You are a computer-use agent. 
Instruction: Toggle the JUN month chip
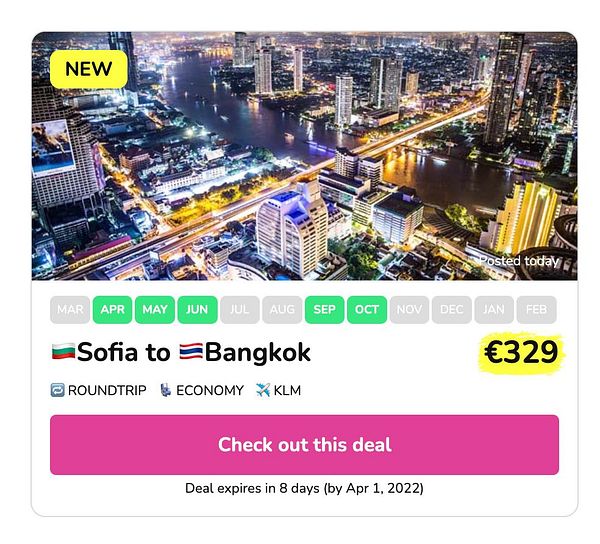click(197, 309)
